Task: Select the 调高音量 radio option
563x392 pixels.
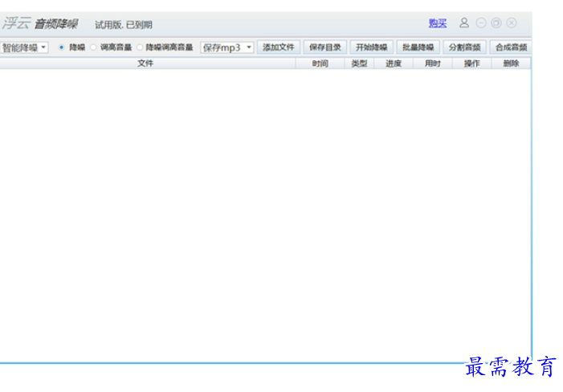Action: (93, 47)
